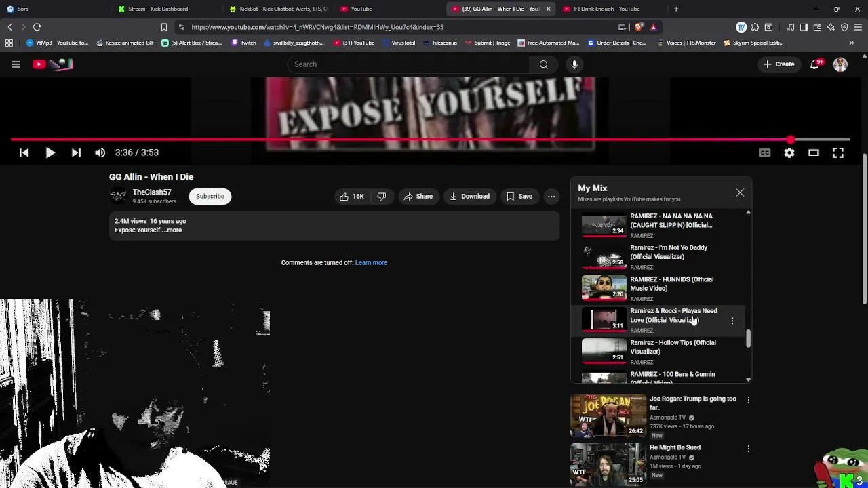
Task: Open a new browser tab
Action: [676, 9]
